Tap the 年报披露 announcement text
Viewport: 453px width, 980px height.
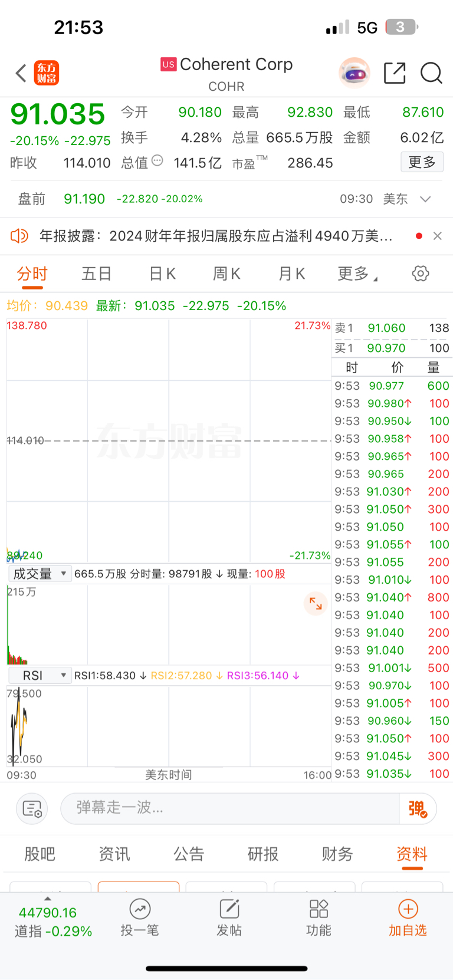(x=216, y=236)
